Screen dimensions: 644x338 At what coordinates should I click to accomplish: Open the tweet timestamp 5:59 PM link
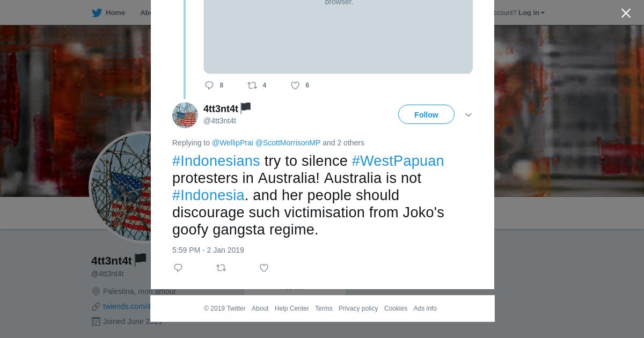tap(208, 250)
